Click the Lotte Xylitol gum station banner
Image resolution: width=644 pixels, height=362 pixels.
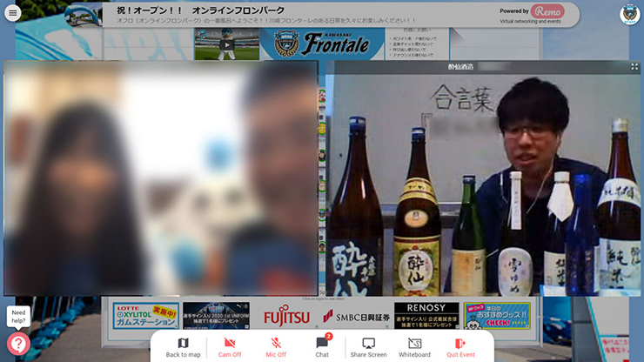(146, 316)
